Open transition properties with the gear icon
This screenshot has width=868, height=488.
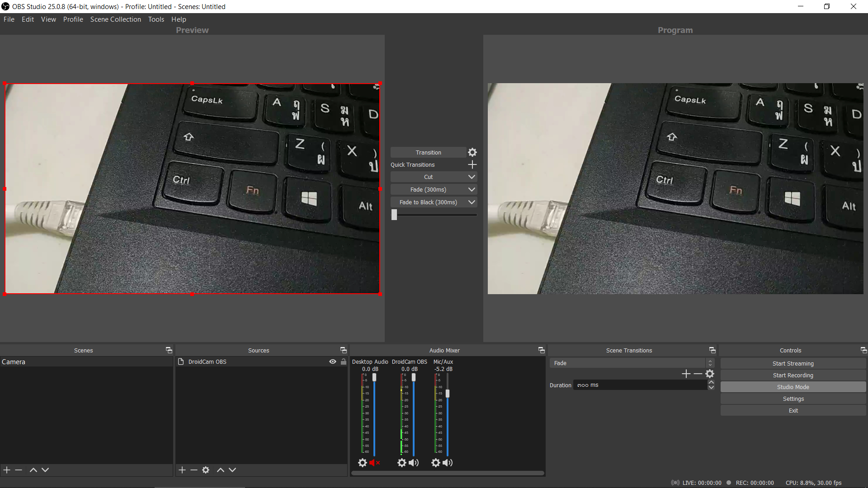pyautogui.click(x=472, y=152)
